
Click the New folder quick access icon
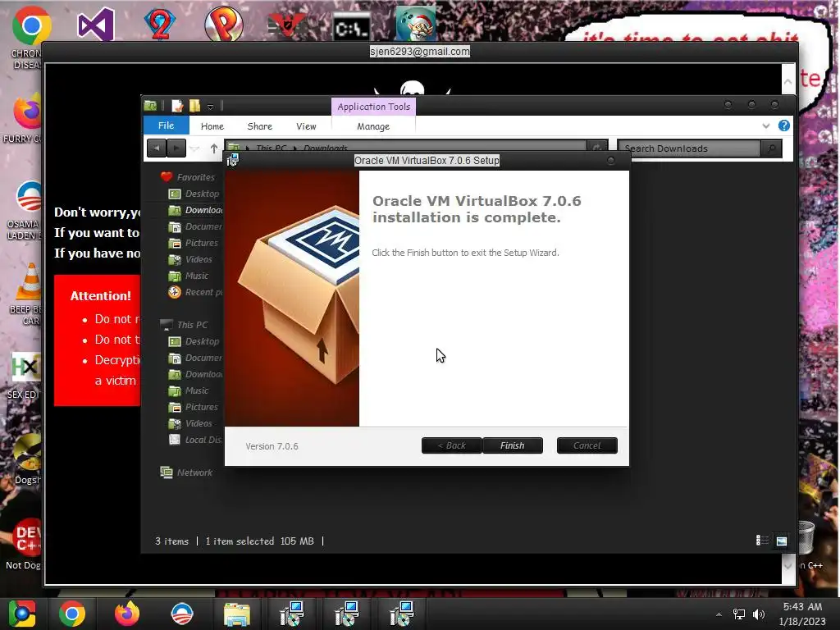[x=194, y=106]
